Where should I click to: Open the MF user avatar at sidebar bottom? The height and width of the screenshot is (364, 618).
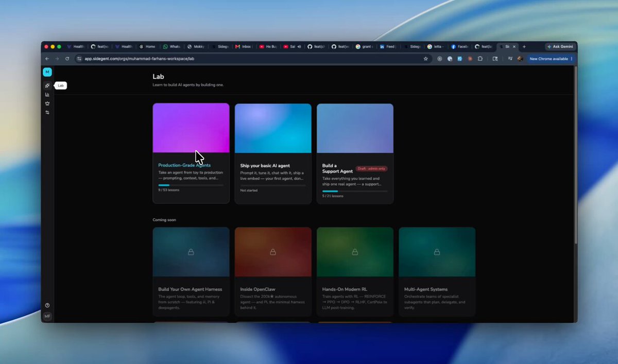[47, 316]
